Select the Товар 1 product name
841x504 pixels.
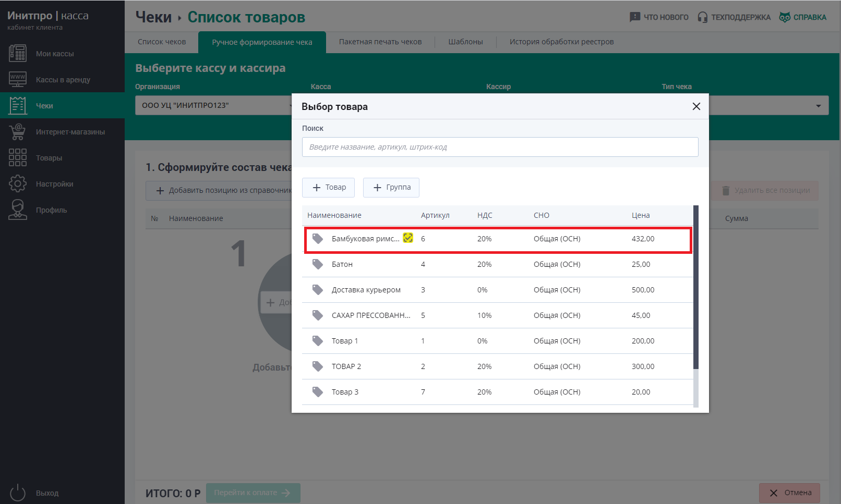[345, 341]
